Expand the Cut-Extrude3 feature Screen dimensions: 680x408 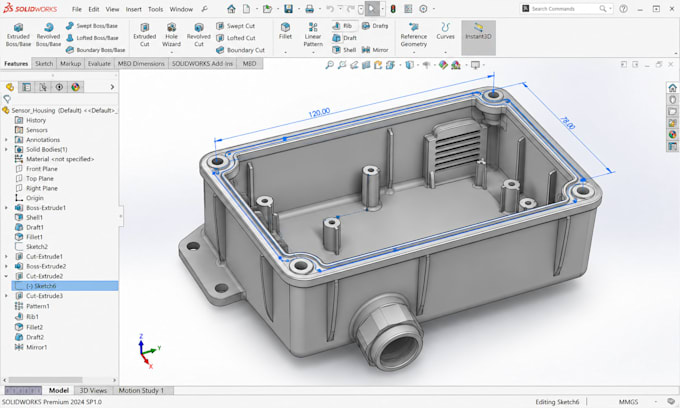click(x=6, y=296)
